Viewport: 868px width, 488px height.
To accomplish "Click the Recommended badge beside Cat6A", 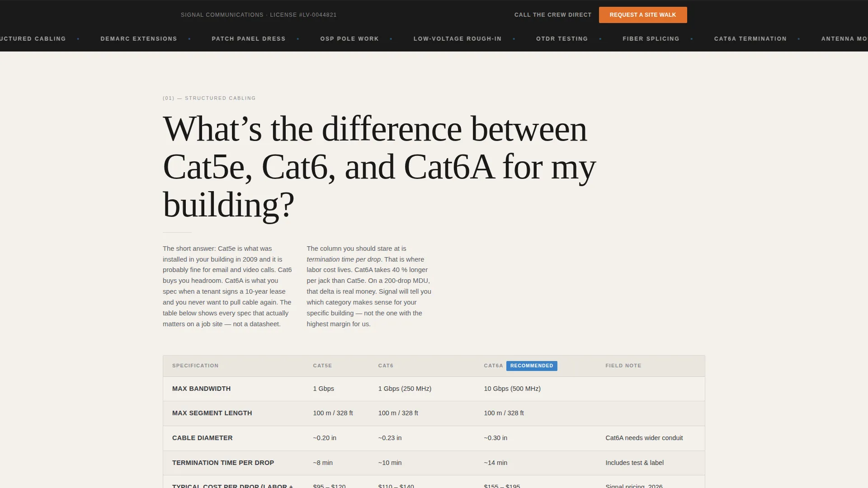I will 532,366.
